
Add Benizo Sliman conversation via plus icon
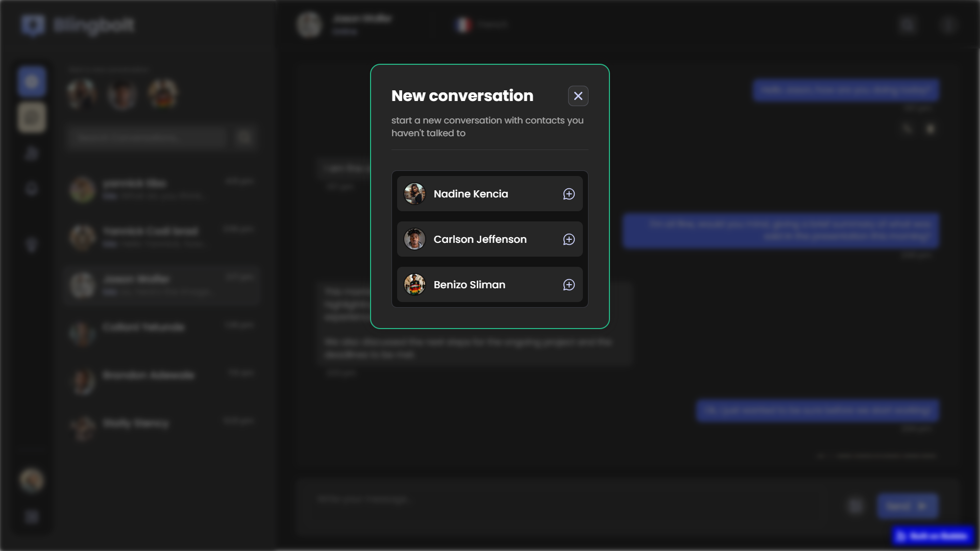click(x=569, y=285)
